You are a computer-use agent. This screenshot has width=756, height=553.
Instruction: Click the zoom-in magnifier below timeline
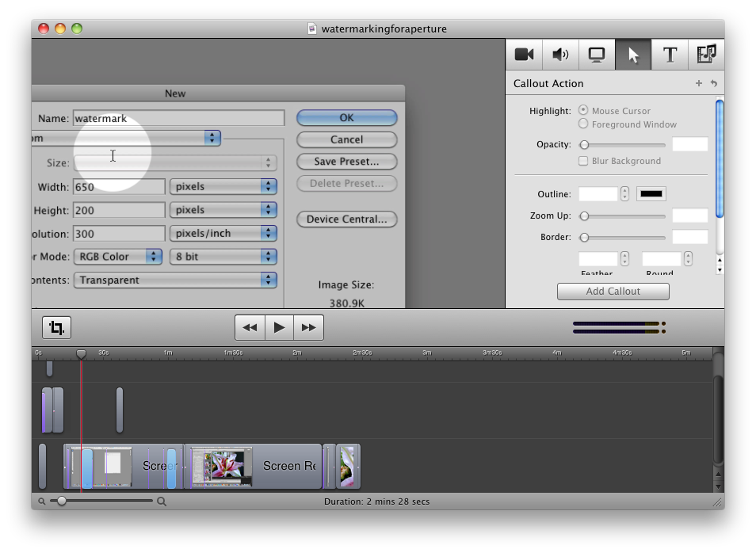(162, 502)
